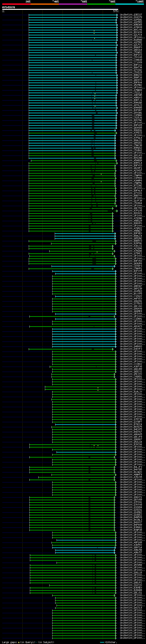Click label UniRef100_Q9SJK3
Image resolution: width=146 pixels, height=644 pixels.
pos(131,156)
